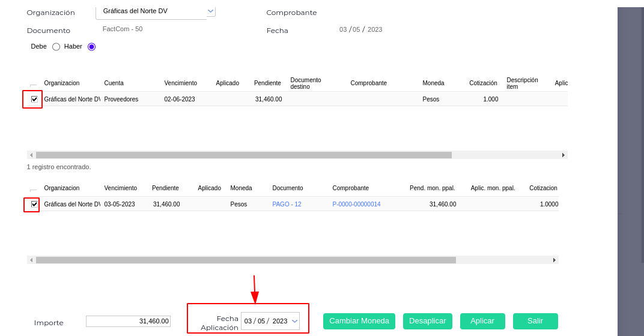This screenshot has height=336, width=644.
Task: Click the Desaplicar button
Action: coord(427,321)
